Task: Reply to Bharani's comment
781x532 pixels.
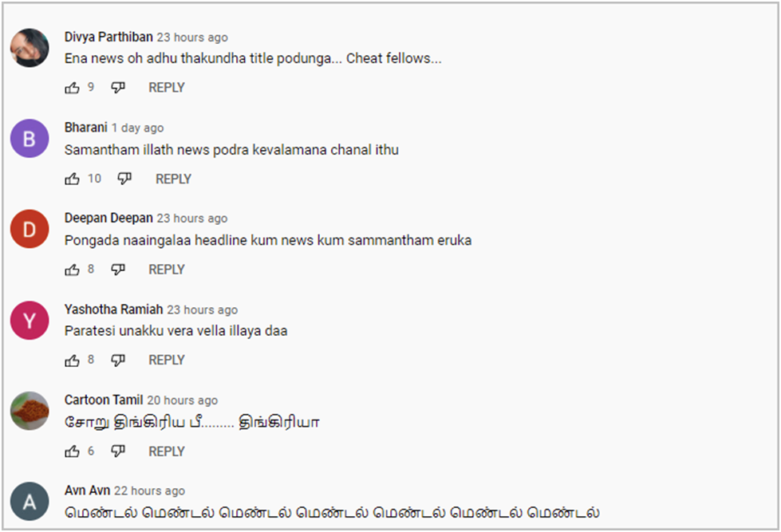Action: pos(173,179)
